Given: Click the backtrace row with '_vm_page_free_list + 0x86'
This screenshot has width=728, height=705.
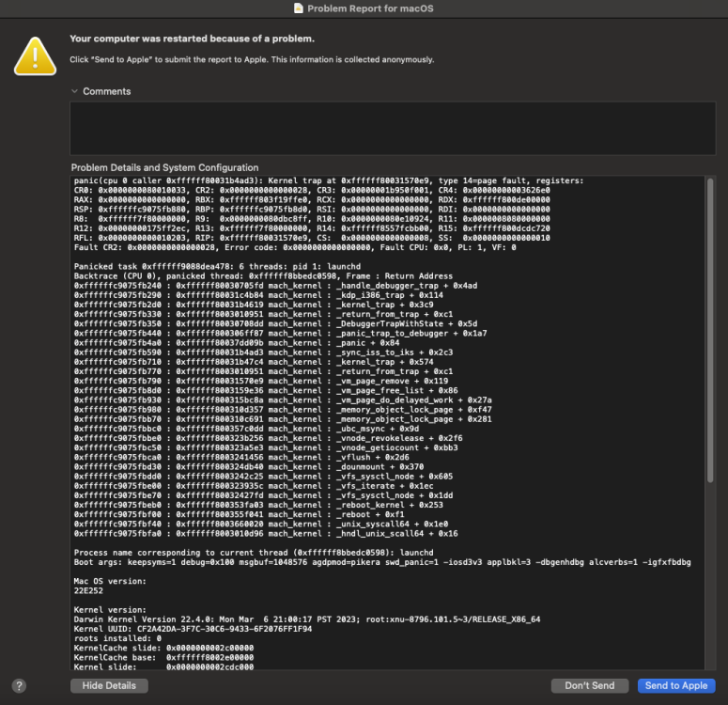Looking at the screenshot, I should (266, 390).
